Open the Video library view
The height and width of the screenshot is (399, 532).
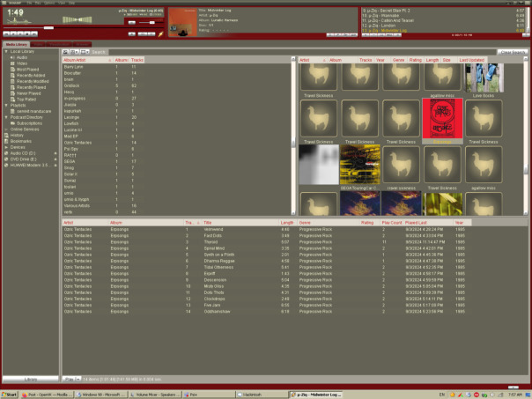22,63
